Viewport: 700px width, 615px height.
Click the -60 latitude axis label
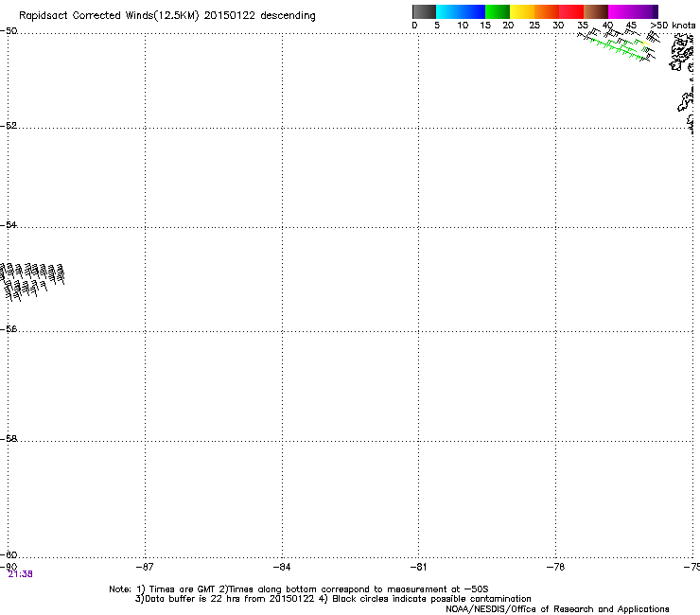(x=9, y=554)
